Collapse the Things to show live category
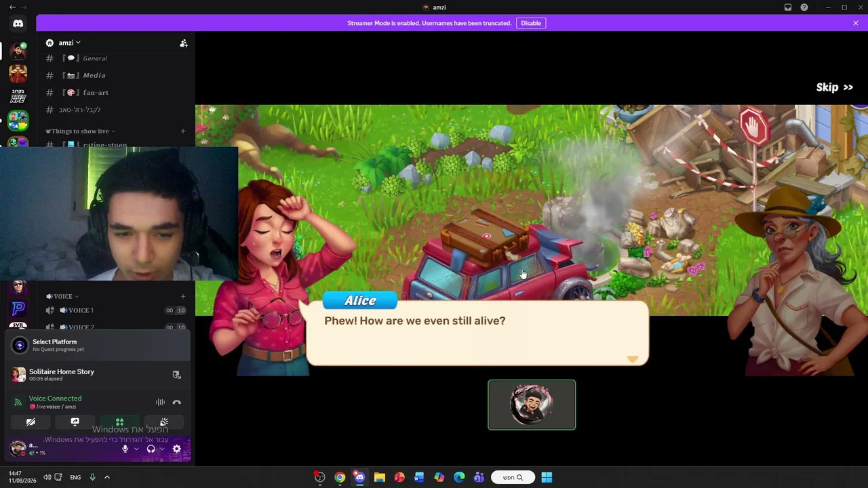The image size is (868, 488). 81,131
